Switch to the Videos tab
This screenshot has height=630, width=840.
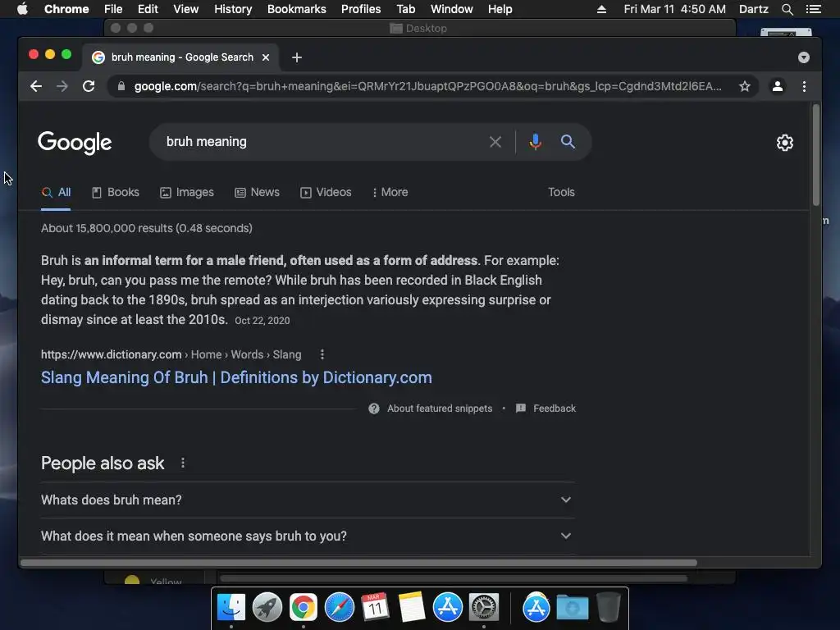326,192
